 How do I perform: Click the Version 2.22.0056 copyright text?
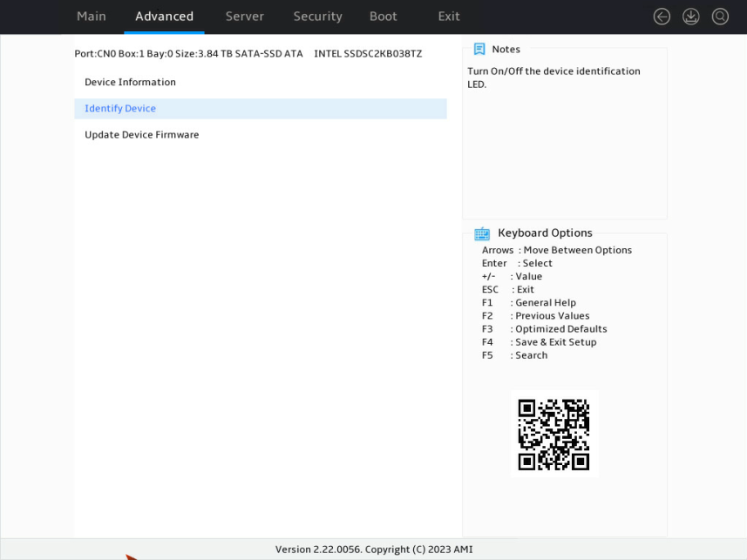click(x=374, y=550)
